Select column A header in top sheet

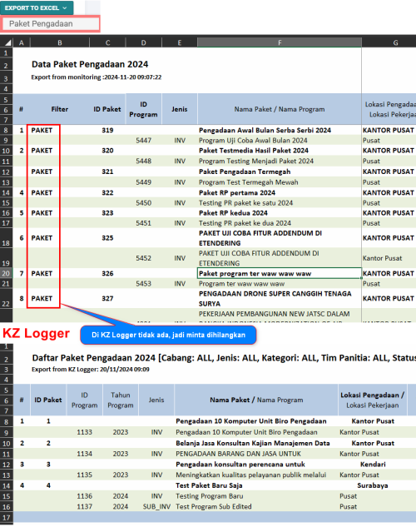coord(22,42)
